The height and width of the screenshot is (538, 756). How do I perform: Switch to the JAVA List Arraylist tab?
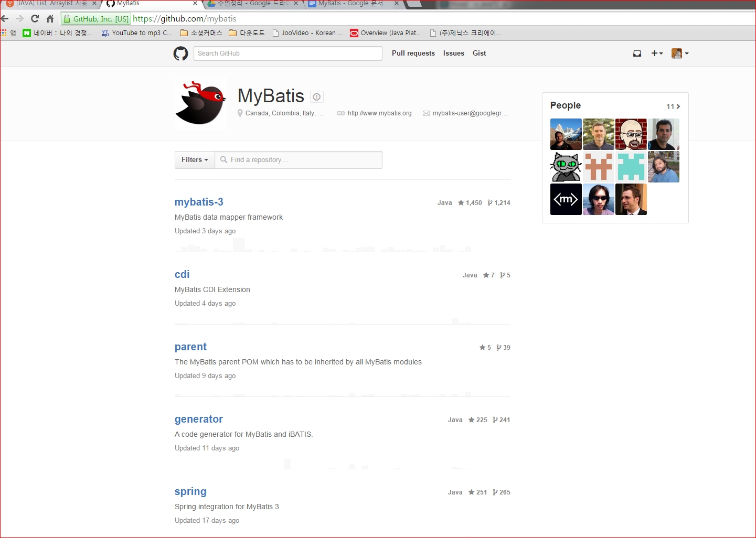pos(51,4)
